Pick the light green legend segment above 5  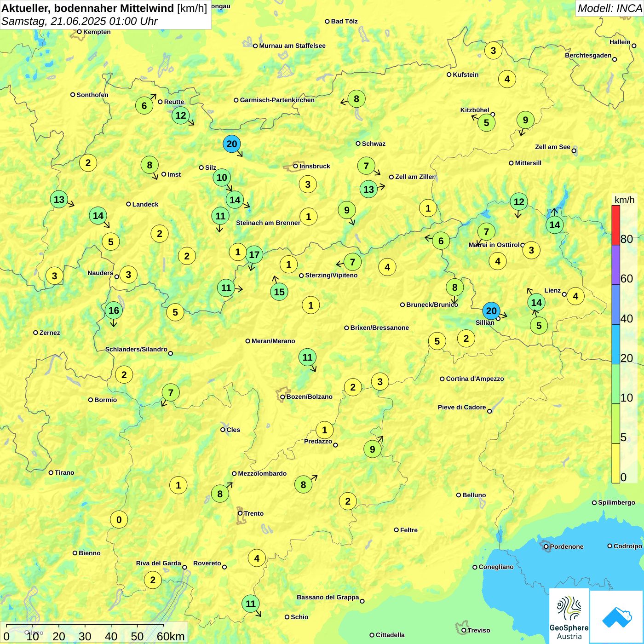coord(615,424)
